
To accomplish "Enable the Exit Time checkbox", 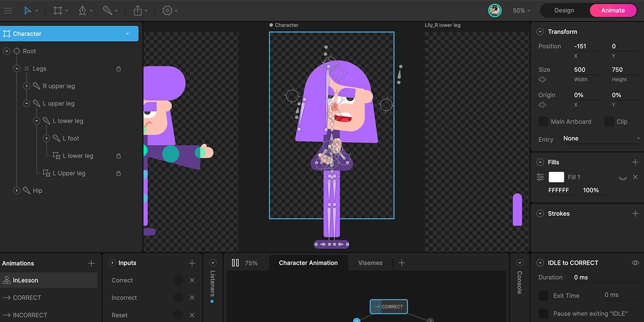I will (543, 296).
